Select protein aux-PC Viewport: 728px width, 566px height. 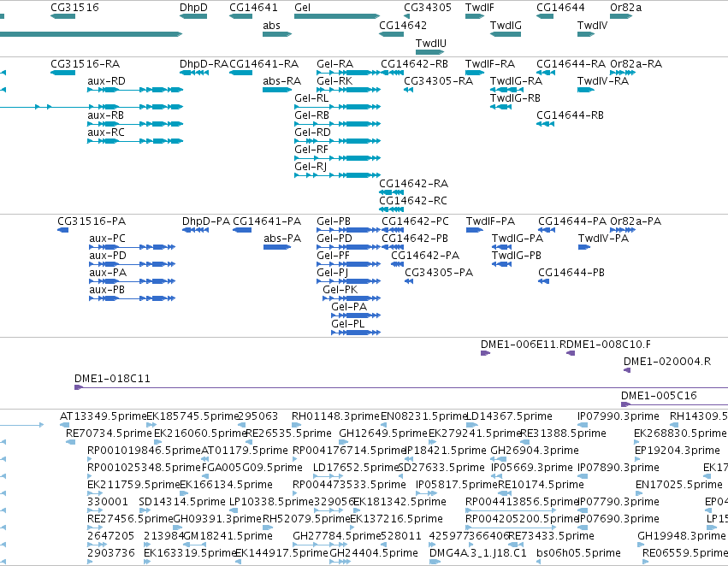[x=133, y=247]
